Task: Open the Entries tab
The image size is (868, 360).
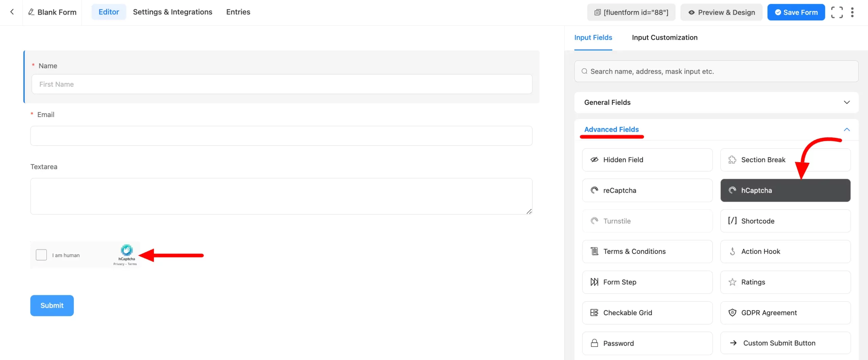Action: (x=238, y=12)
